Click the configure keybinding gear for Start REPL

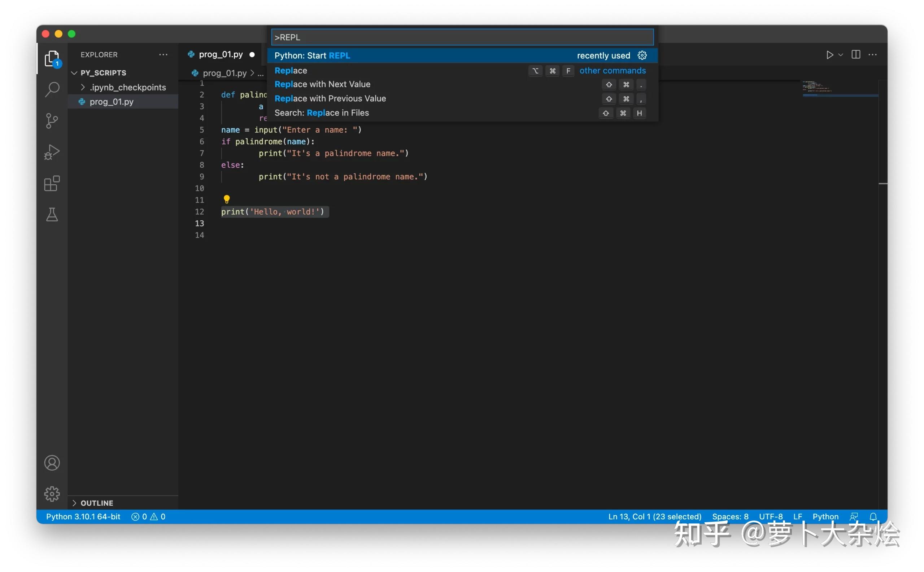coord(642,56)
